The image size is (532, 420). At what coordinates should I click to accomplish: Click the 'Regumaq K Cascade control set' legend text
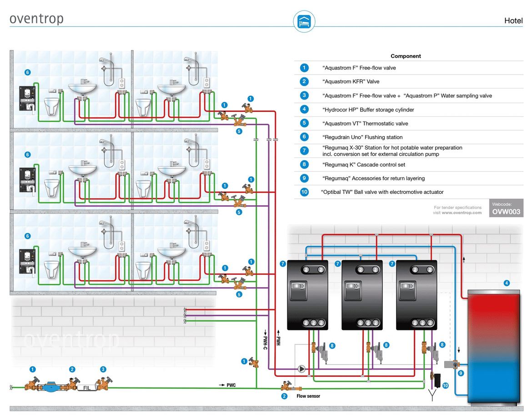point(364,165)
